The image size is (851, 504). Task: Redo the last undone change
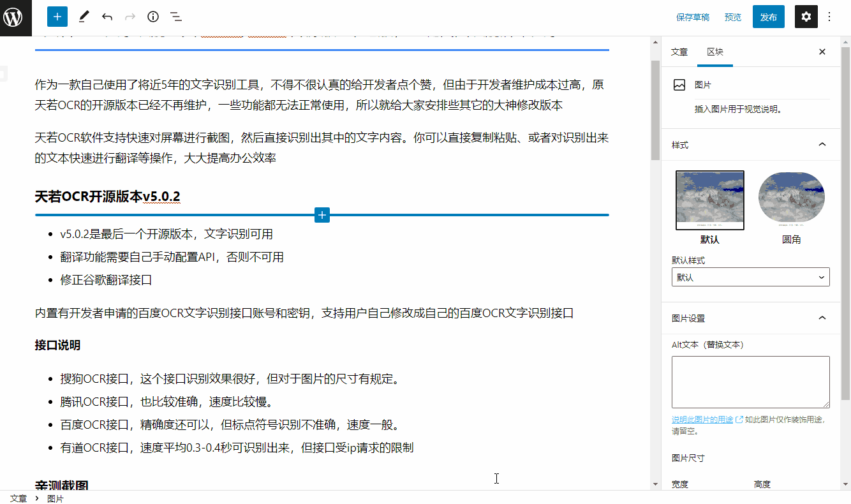tap(130, 17)
